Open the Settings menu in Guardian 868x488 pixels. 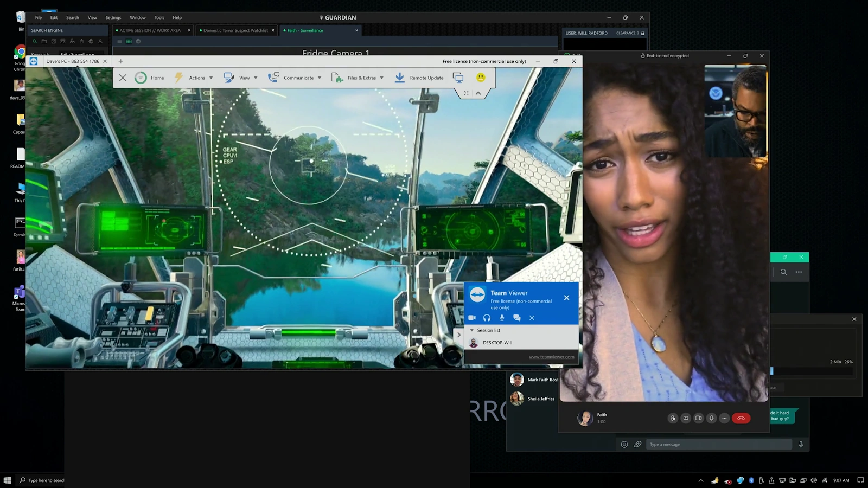(x=113, y=17)
